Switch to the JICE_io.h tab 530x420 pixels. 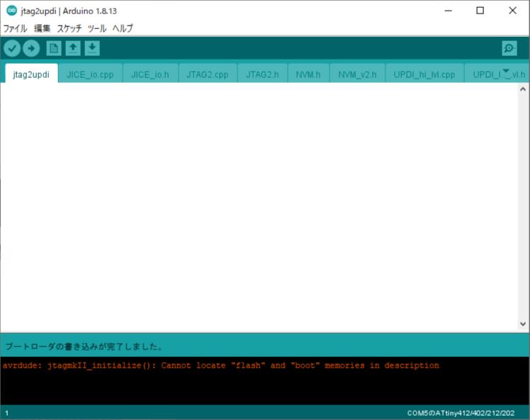[150, 74]
